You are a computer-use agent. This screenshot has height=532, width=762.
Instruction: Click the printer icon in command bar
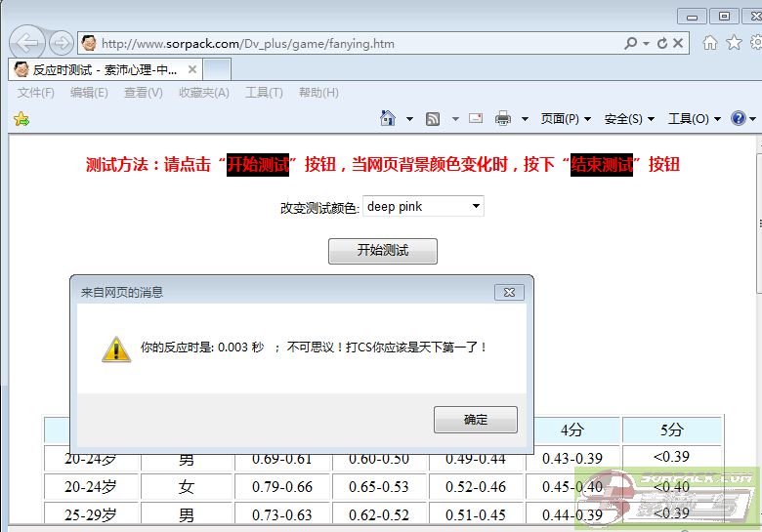pos(503,119)
